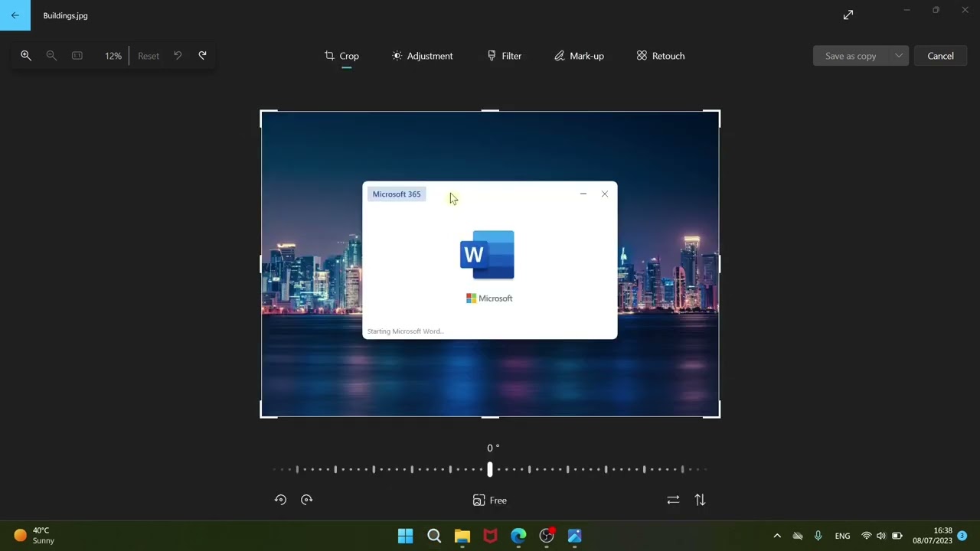Rotate image clockwise

pos(307,500)
